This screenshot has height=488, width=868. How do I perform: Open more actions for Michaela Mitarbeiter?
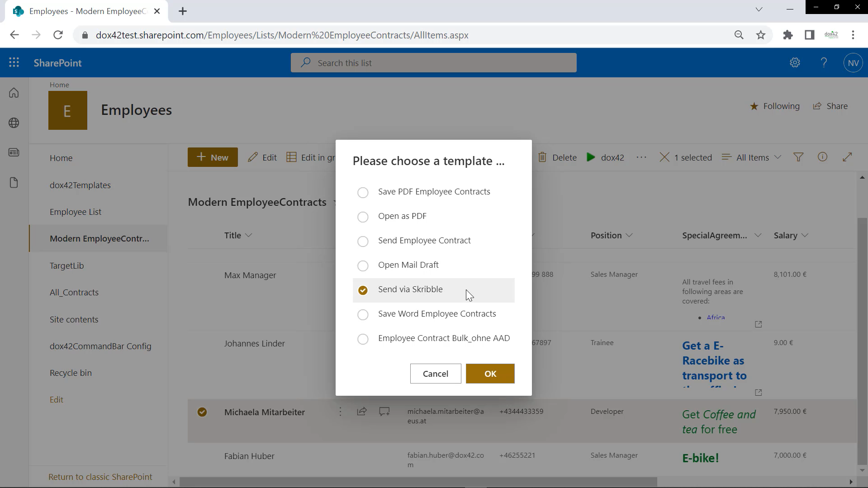pyautogui.click(x=340, y=412)
